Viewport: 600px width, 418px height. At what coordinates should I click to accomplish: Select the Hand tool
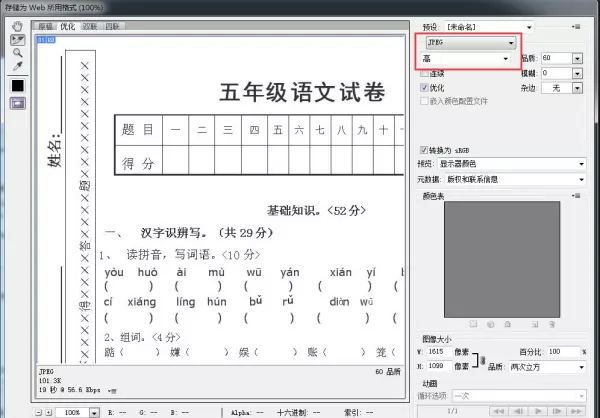click(x=18, y=26)
